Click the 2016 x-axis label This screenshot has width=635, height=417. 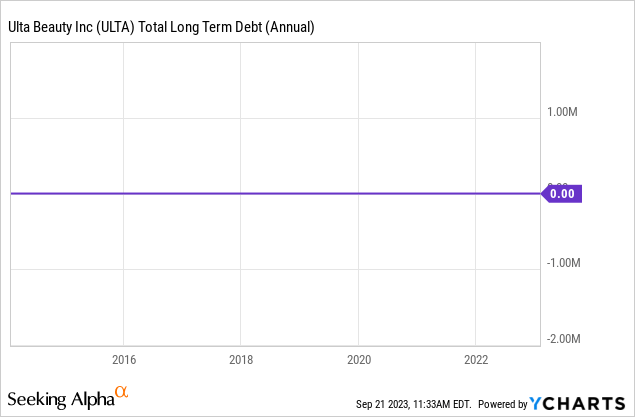[x=124, y=360]
